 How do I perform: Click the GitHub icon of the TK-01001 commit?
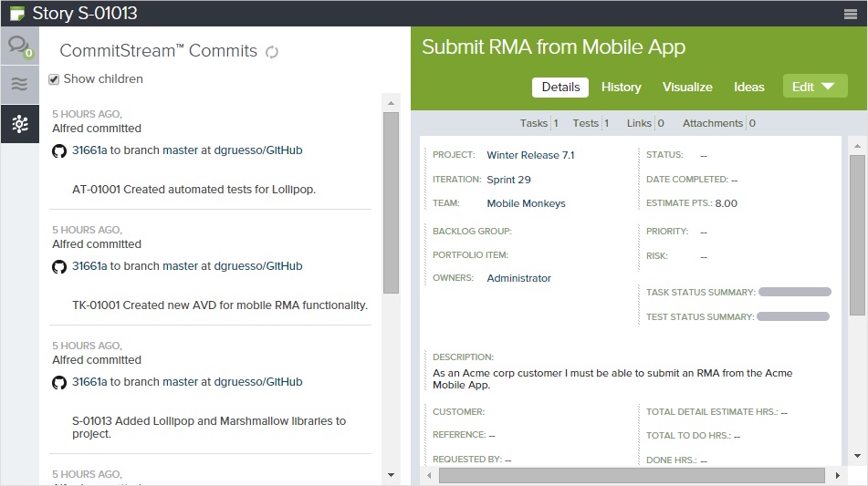click(59, 267)
